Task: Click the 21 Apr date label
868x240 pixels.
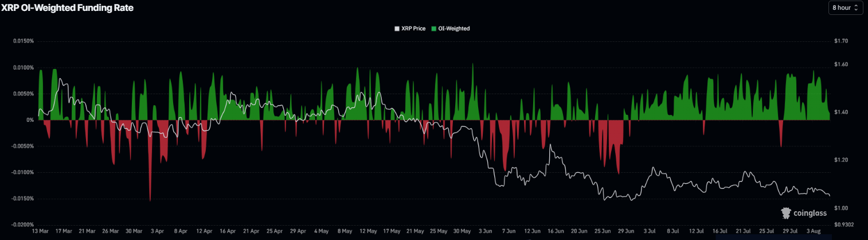Action: click(x=251, y=231)
